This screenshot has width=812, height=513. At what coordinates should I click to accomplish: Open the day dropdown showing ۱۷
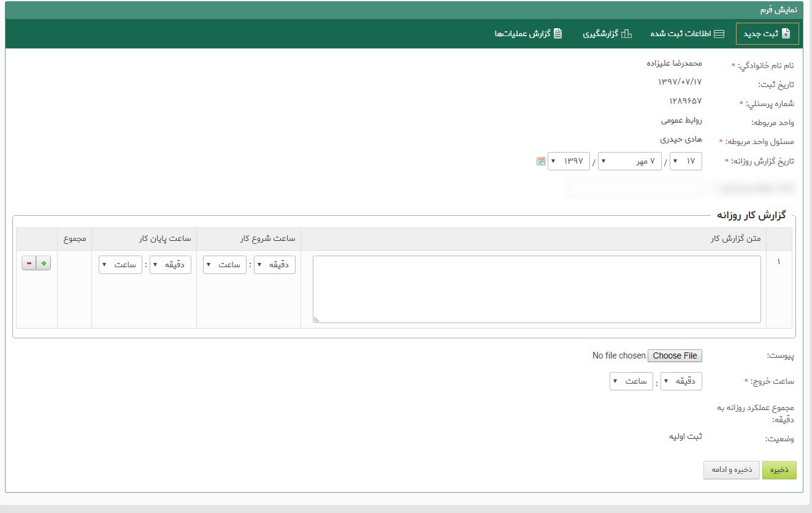(685, 161)
